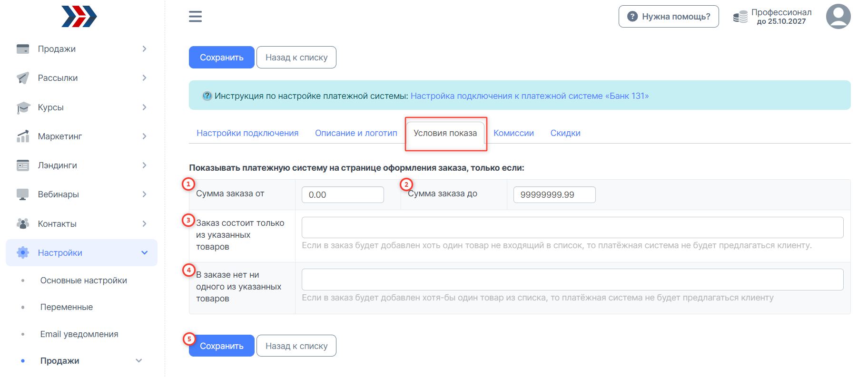Open the user profile avatar
Viewport: 868px width, 377px height.
click(838, 17)
